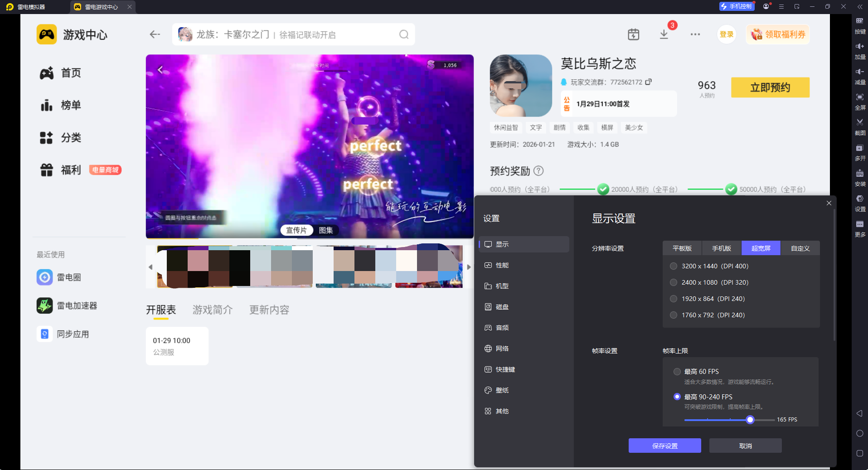This screenshot has width=868, height=470.
Task: Click the search magnifier icon
Action: pos(403,34)
